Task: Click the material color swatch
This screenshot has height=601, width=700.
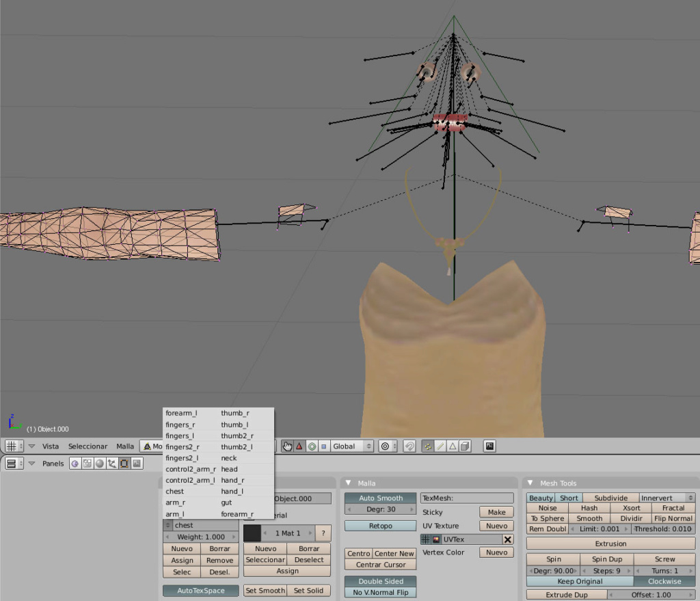Action: coord(252,533)
